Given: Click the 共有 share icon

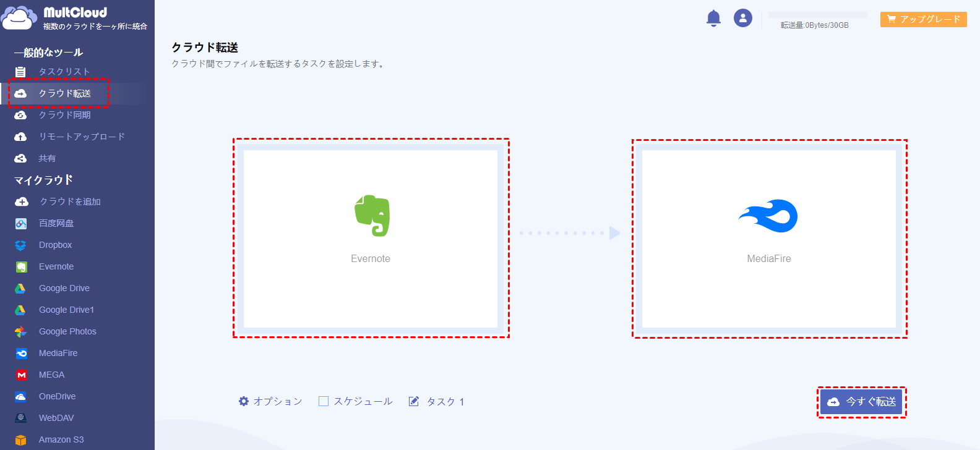Looking at the screenshot, I should tap(20, 158).
